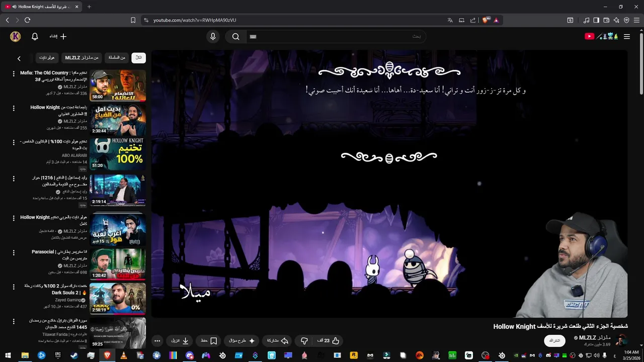644x362 pixels.
Task: Open the Parasocial 1:20:42 video thumbnail
Action: click(x=118, y=264)
